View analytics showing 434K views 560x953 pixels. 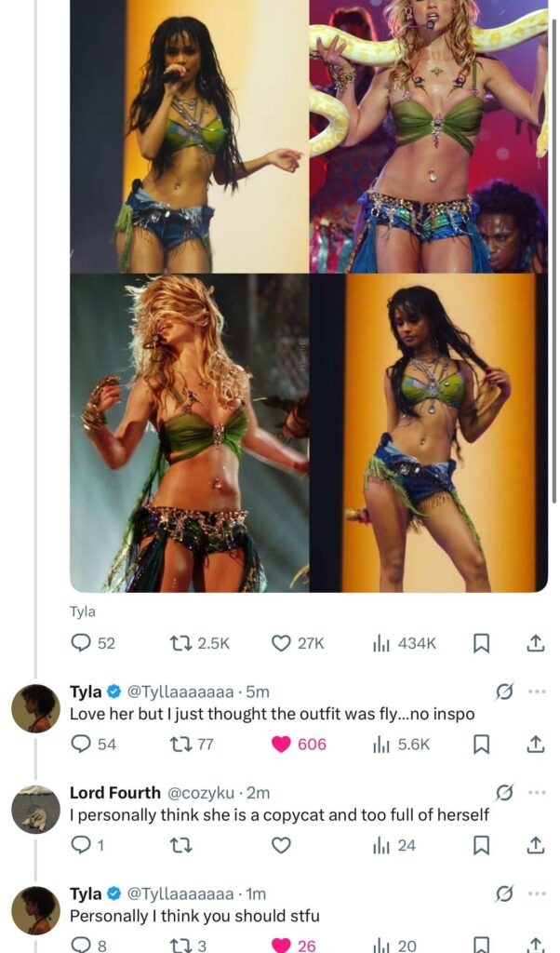click(380, 643)
